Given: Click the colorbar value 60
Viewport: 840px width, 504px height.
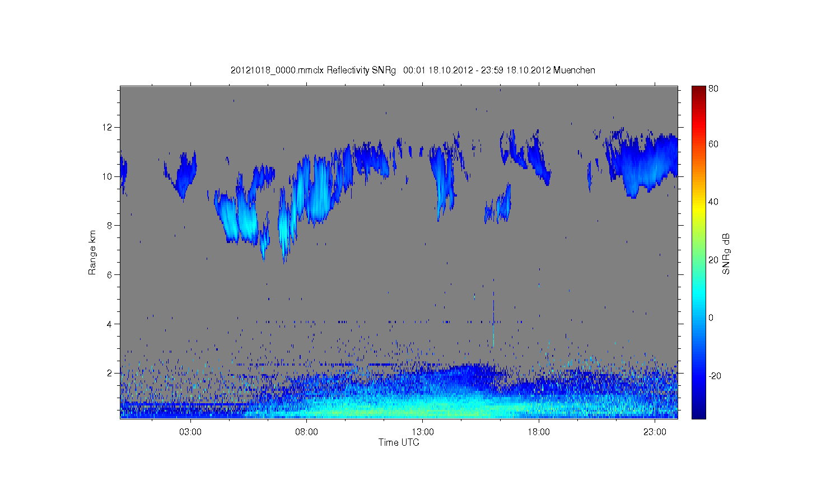Looking at the screenshot, I should pos(713,144).
